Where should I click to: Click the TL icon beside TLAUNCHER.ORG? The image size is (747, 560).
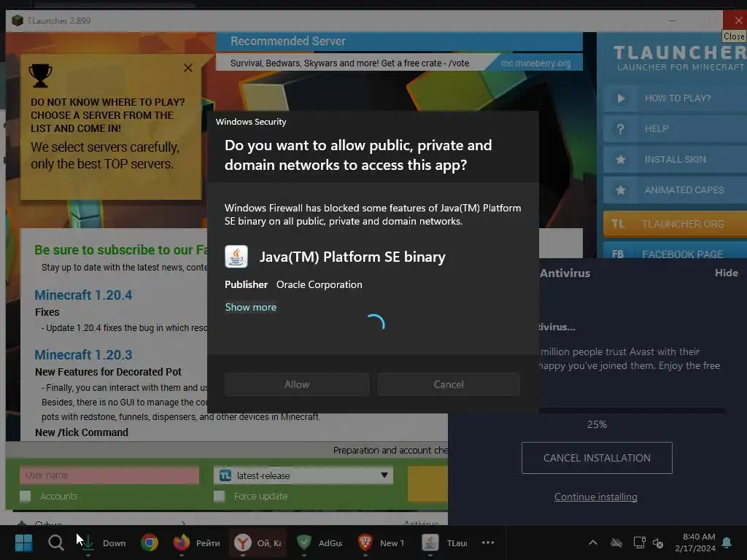tap(618, 224)
